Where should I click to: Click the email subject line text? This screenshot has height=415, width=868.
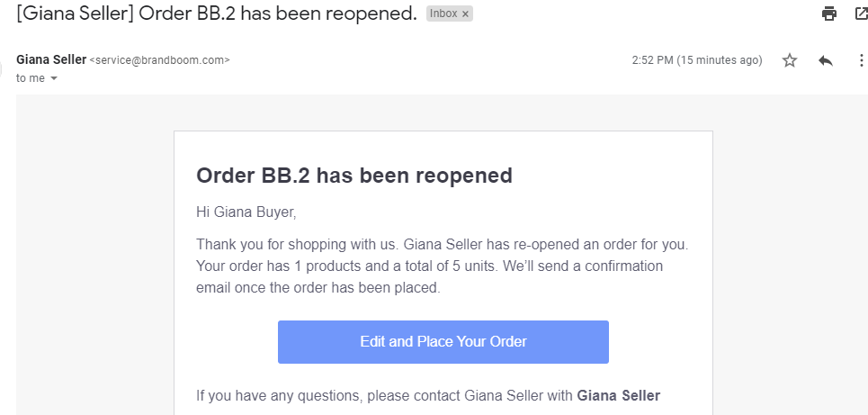217,14
